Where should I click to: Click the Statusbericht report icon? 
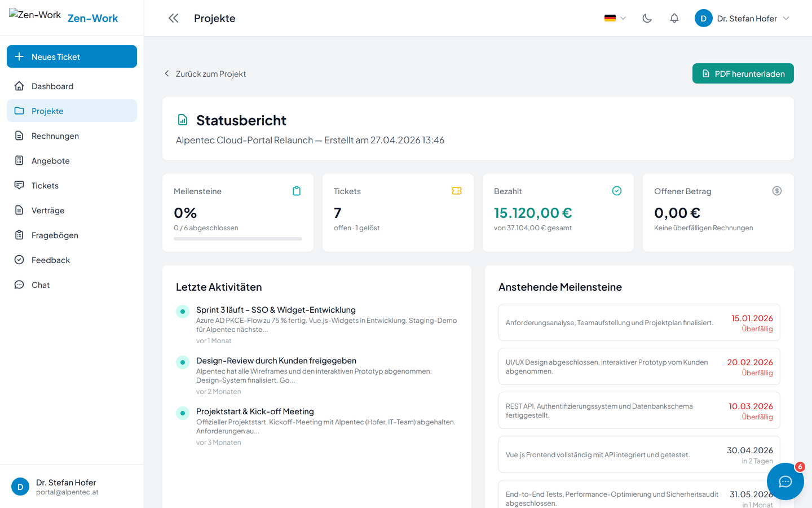[x=183, y=120]
